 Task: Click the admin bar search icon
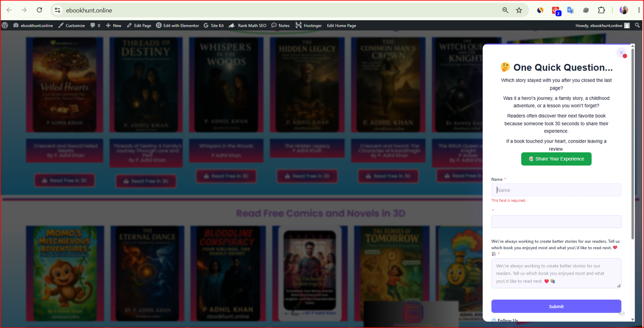637,25
